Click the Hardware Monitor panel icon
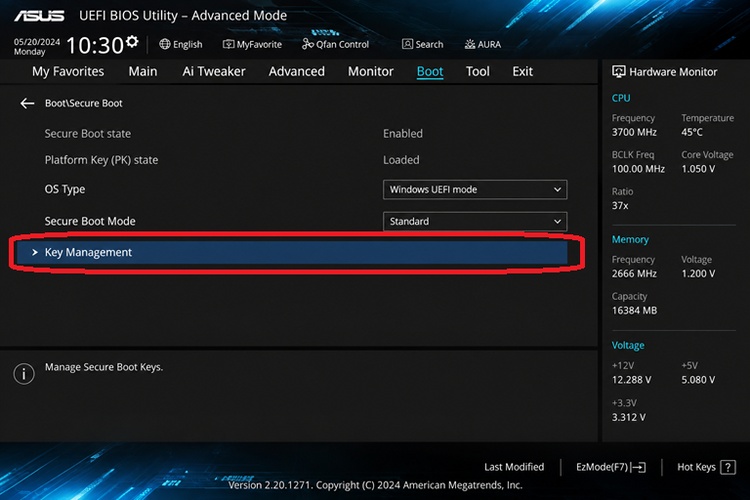750x500 pixels. (x=618, y=72)
